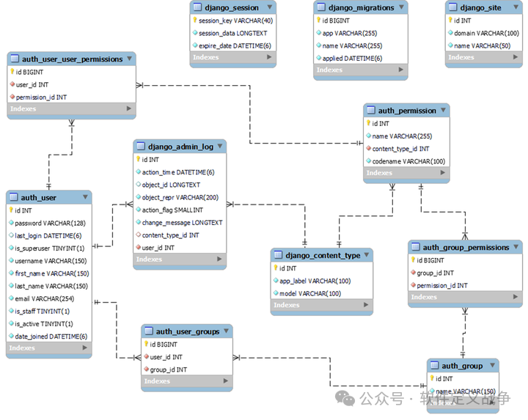
Task: Select the domain VARCHAR(100) column
Action: point(484,33)
